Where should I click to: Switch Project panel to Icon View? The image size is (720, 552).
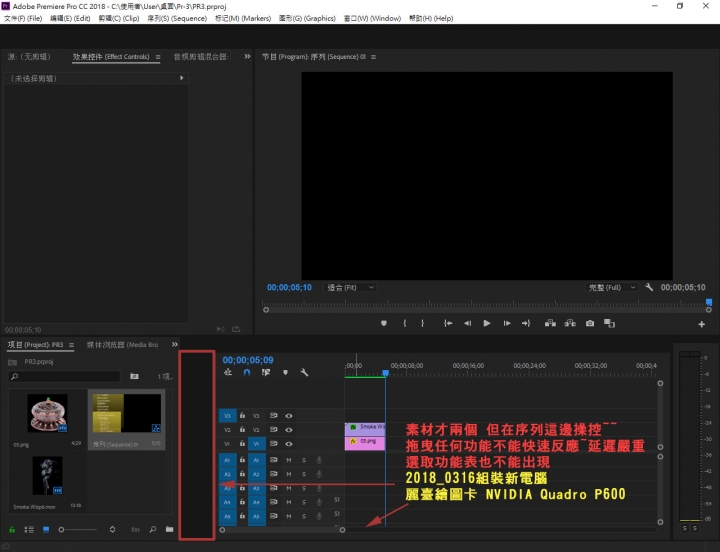[x=46, y=529]
